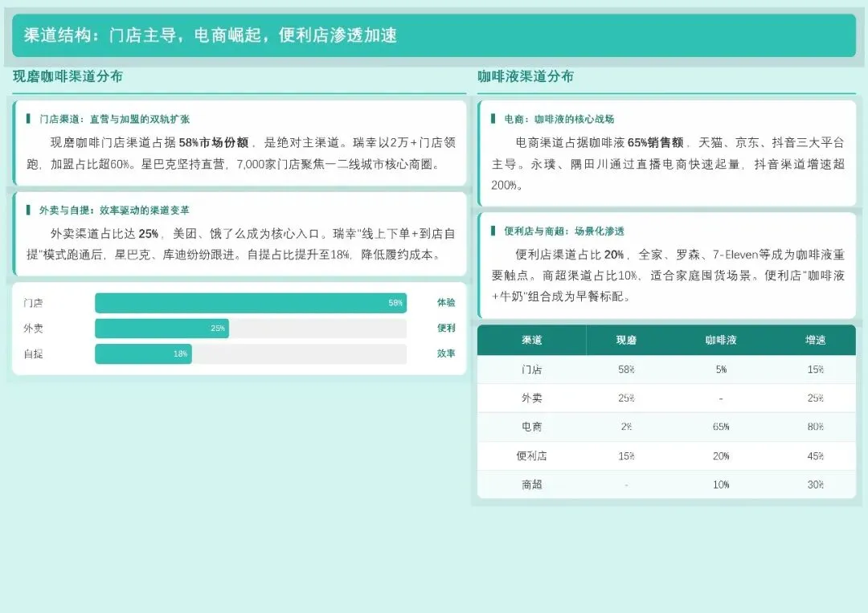
Task: Click the 现磨 value 58% in the 门店 table row
Action: click(x=626, y=370)
